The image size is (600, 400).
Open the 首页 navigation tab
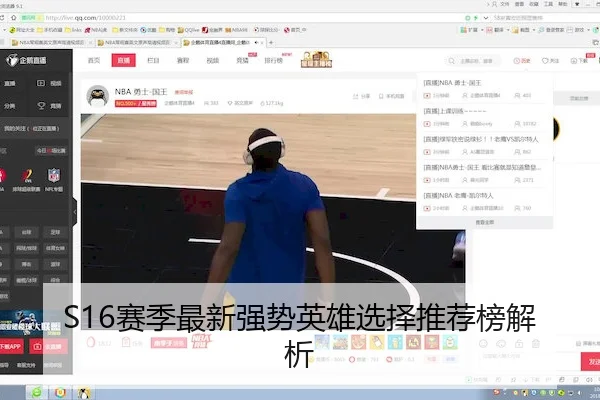pyautogui.click(x=94, y=60)
